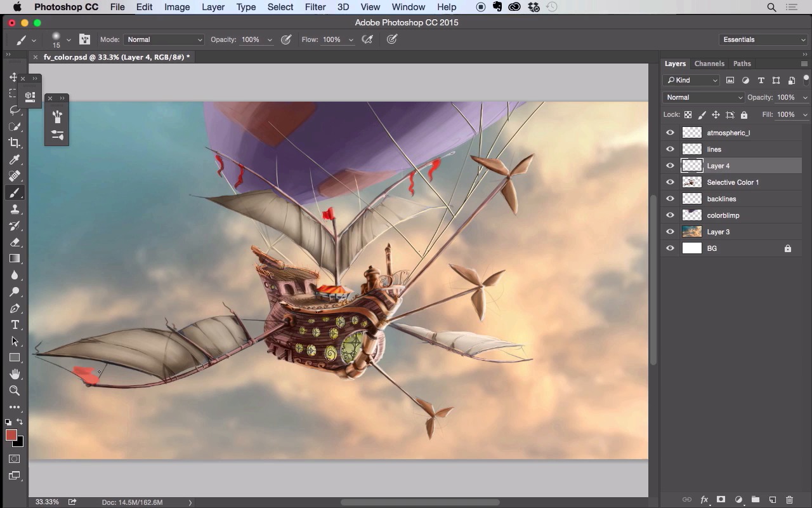Select the Crop tool
The image size is (812, 508).
click(x=15, y=143)
